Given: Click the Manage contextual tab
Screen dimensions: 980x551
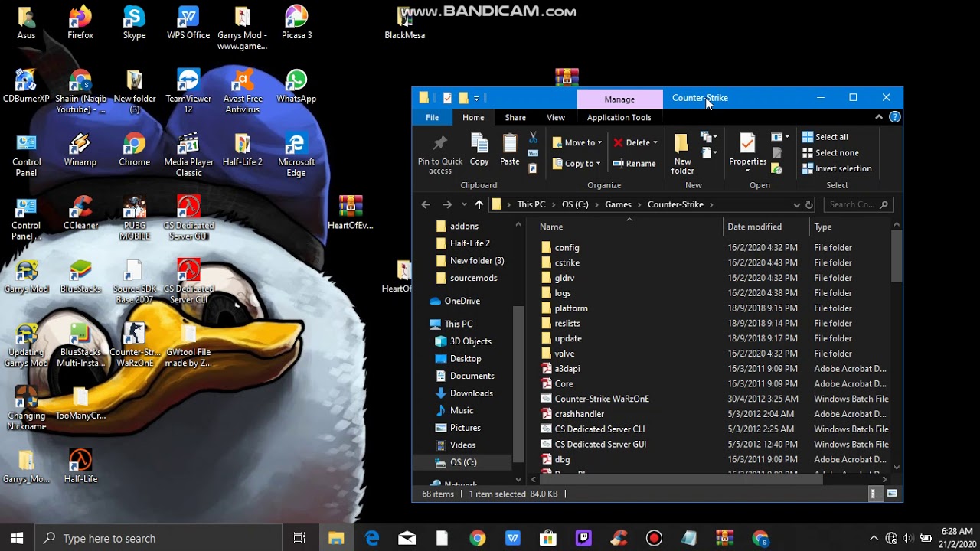Looking at the screenshot, I should pos(619,99).
